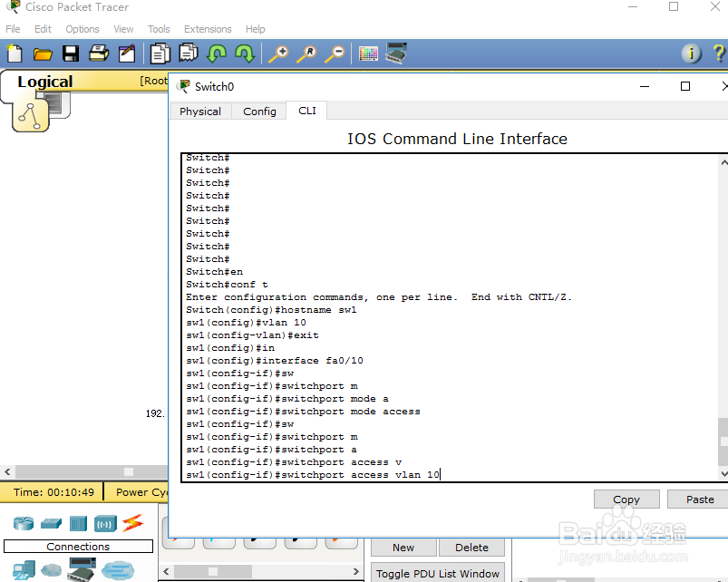Click the Copy button in Switch0 window

[626, 499]
